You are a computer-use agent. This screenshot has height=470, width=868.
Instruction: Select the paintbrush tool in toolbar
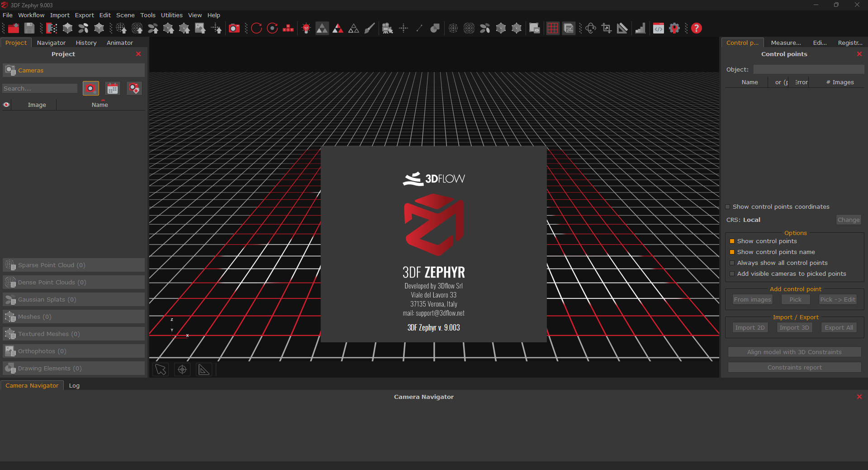coord(370,28)
